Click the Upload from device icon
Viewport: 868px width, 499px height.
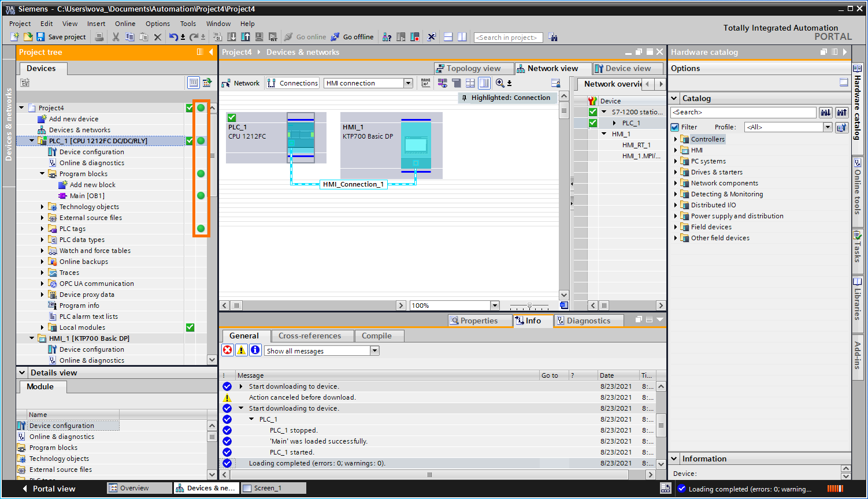point(246,37)
